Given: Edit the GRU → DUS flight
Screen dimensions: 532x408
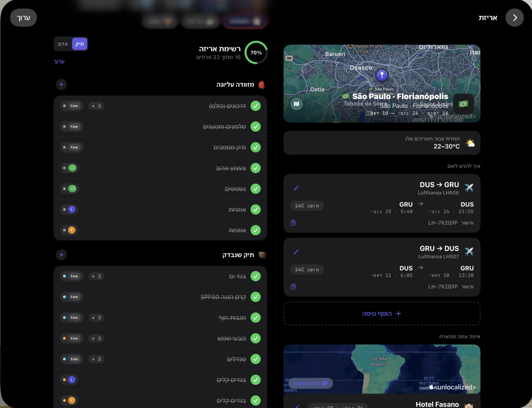Looking at the screenshot, I should 296,252.
